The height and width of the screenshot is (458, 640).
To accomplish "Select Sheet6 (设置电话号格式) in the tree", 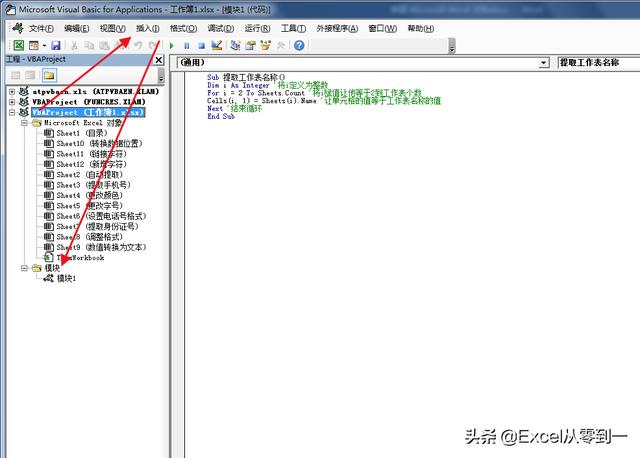I will 101,216.
